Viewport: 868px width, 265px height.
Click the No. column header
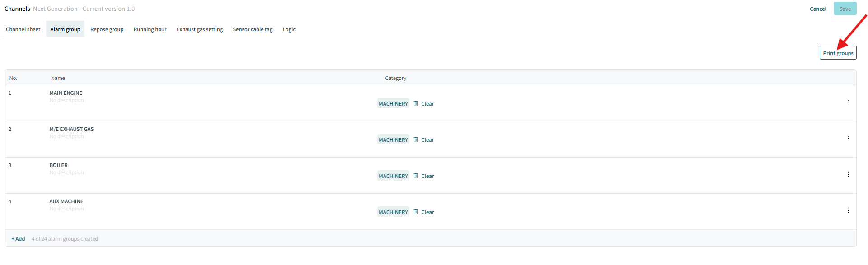13,78
